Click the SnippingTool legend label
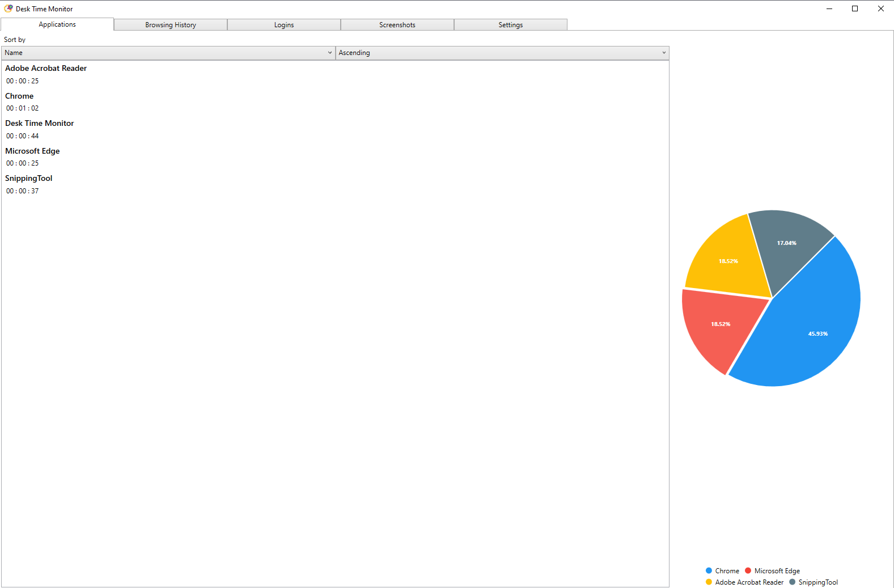The height and width of the screenshot is (588, 894). (818, 582)
